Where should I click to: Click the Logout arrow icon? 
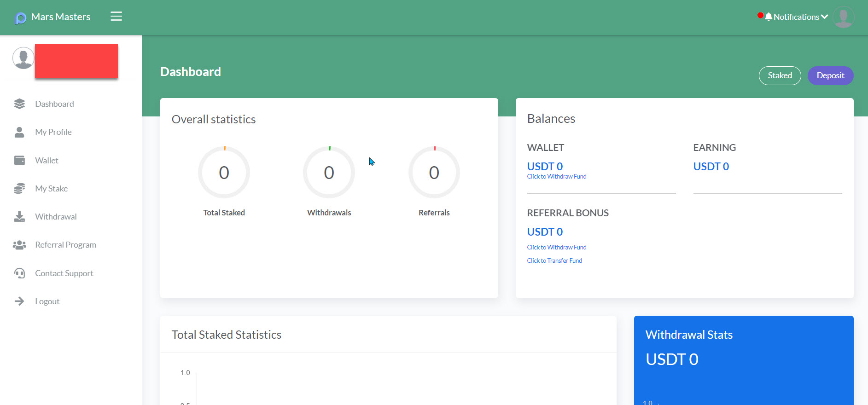(x=19, y=301)
